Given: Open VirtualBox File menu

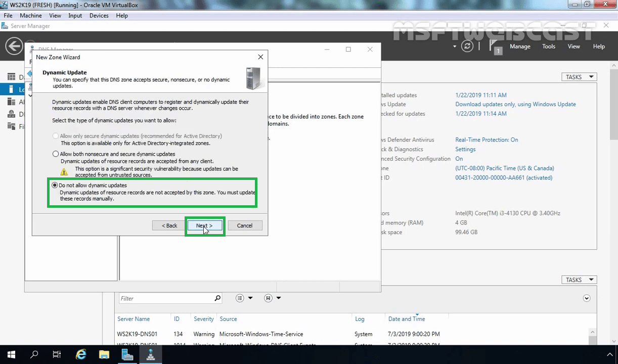Looking at the screenshot, I should coord(8,16).
